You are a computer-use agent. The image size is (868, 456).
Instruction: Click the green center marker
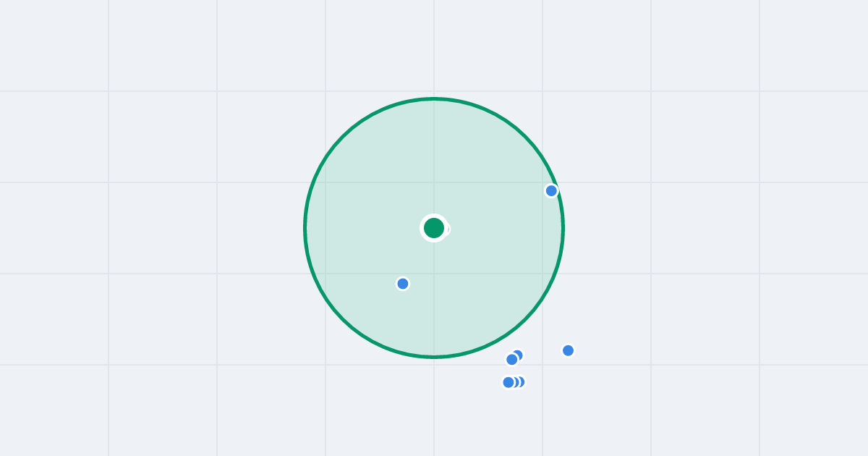point(434,228)
